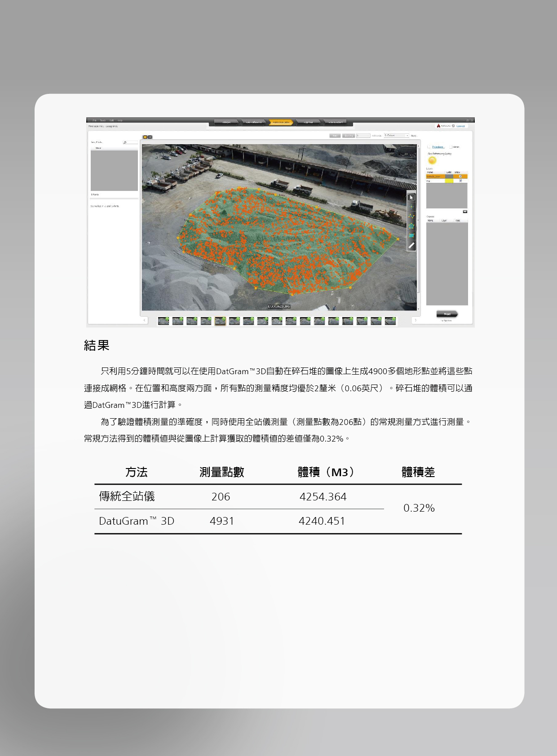Toggle the Projections checkbox
The image size is (557, 756).
tap(429, 147)
